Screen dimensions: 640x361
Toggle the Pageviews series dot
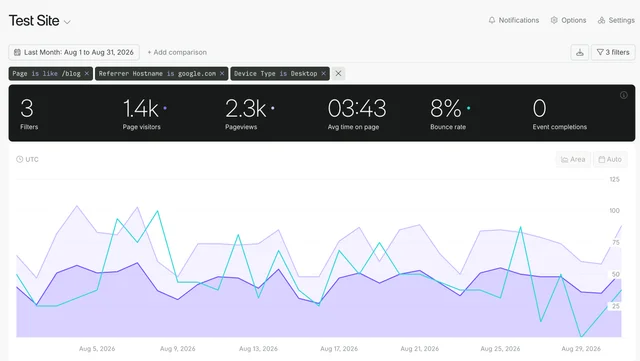pos(273,108)
